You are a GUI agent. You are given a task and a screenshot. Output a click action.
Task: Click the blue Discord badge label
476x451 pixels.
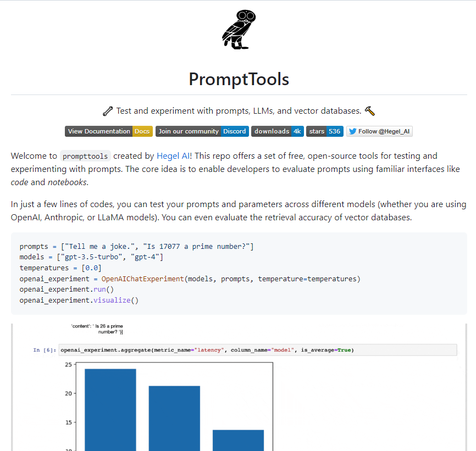pyautogui.click(x=234, y=131)
